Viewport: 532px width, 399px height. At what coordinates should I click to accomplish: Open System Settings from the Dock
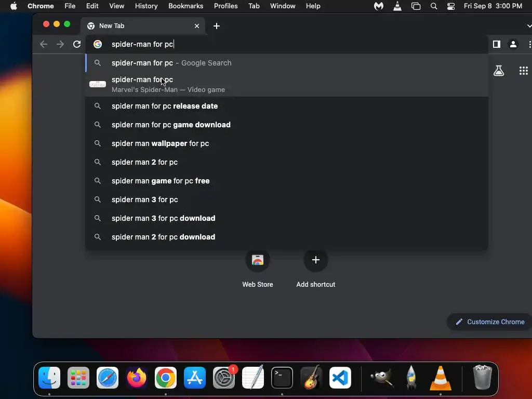[224, 377]
